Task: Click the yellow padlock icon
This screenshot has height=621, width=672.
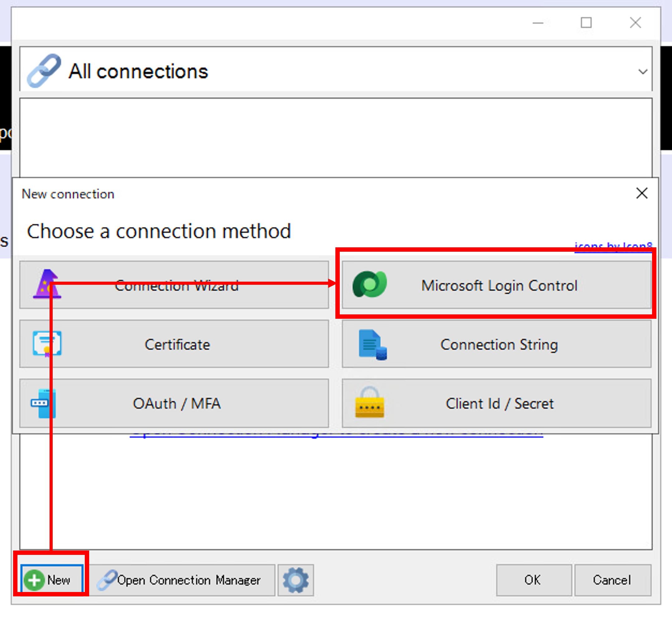Action: click(369, 402)
